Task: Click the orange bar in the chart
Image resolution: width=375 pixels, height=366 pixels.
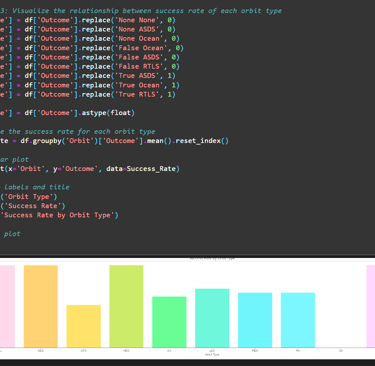Action: pyautogui.click(x=41, y=306)
